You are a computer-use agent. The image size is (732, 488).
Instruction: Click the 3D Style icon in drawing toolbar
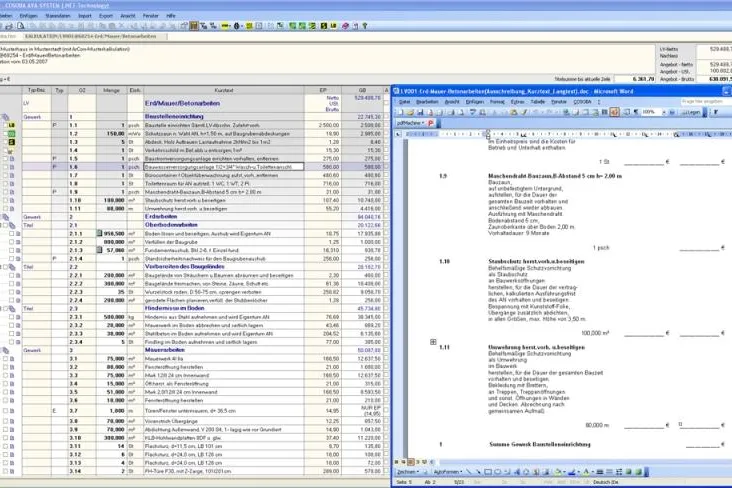(638, 472)
